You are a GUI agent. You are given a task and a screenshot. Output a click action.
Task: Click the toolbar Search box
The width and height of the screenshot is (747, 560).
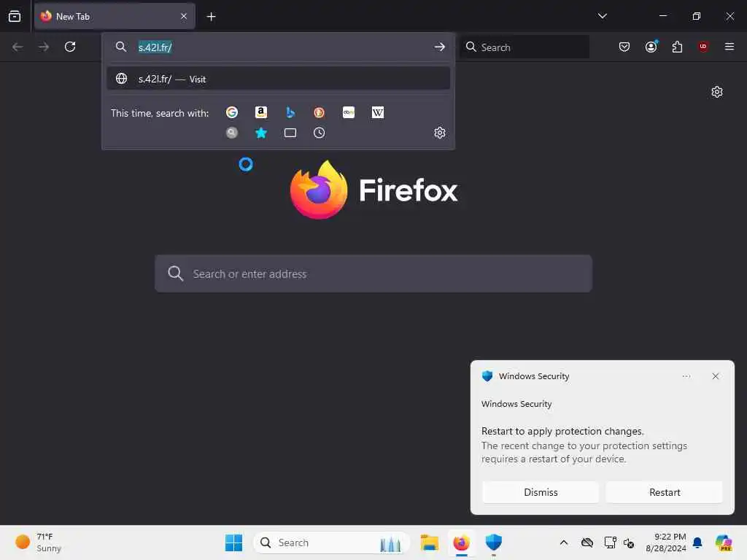pyautogui.click(x=524, y=47)
